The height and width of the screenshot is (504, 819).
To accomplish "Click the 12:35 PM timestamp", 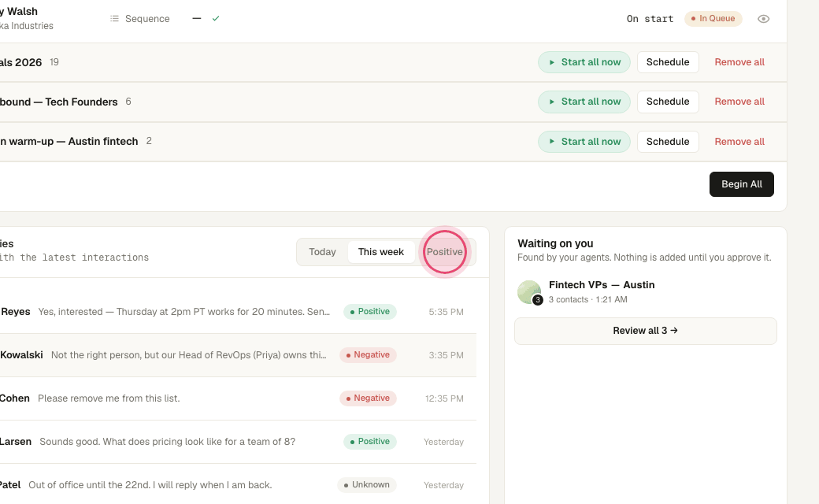I will pyautogui.click(x=444, y=399).
